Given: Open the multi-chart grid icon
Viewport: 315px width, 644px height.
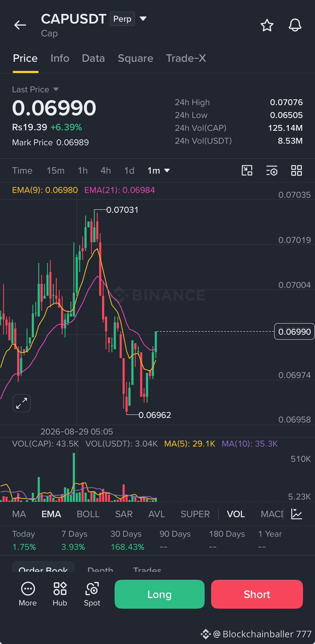Looking at the screenshot, I should 296,171.
